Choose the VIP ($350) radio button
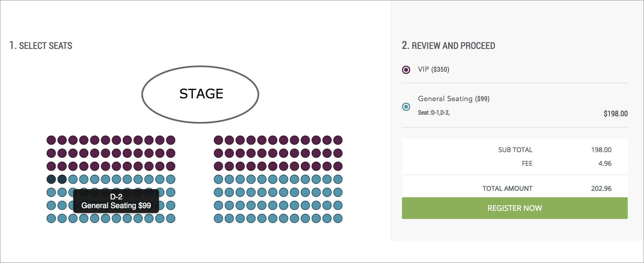 [x=406, y=70]
